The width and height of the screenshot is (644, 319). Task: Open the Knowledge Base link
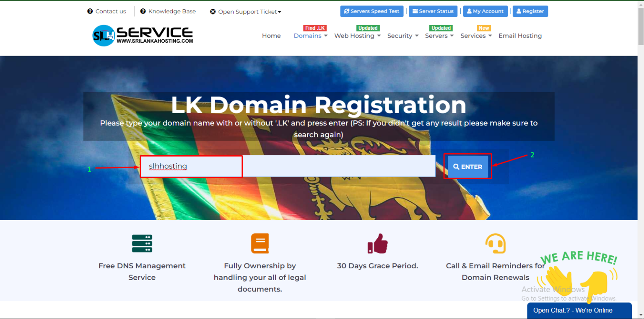[168, 11]
